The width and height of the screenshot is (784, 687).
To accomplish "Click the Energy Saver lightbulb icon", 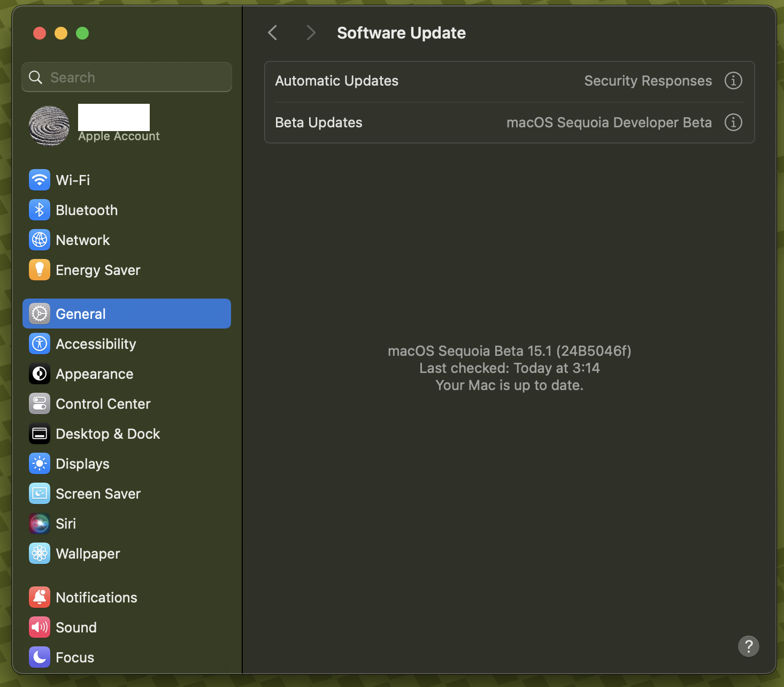I will click(x=40, y=270).
